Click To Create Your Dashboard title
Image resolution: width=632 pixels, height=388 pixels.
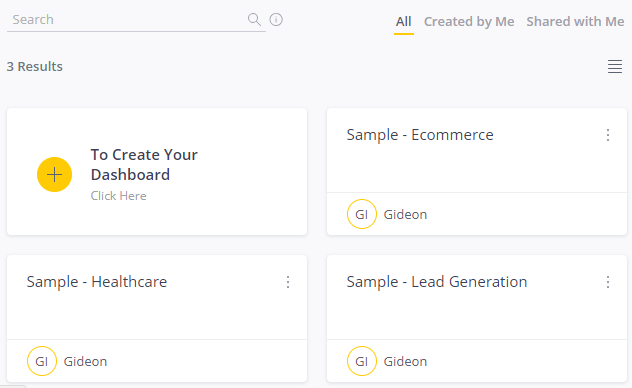(144, 165)
